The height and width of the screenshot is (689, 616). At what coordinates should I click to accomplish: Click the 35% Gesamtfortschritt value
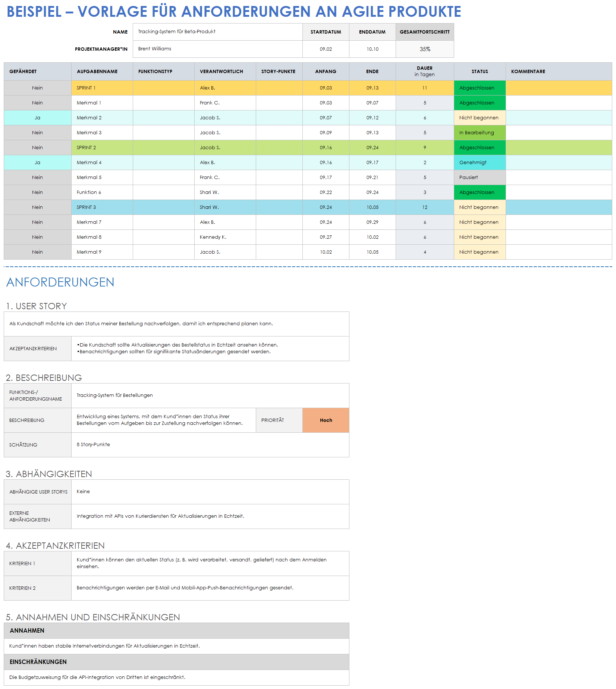(425, 49)
